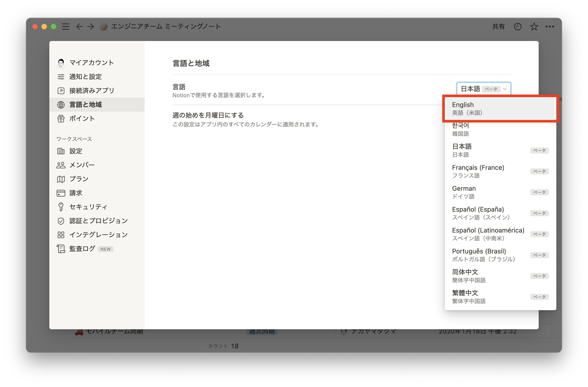Click the star favorite icon

click(x=534, y=26)
